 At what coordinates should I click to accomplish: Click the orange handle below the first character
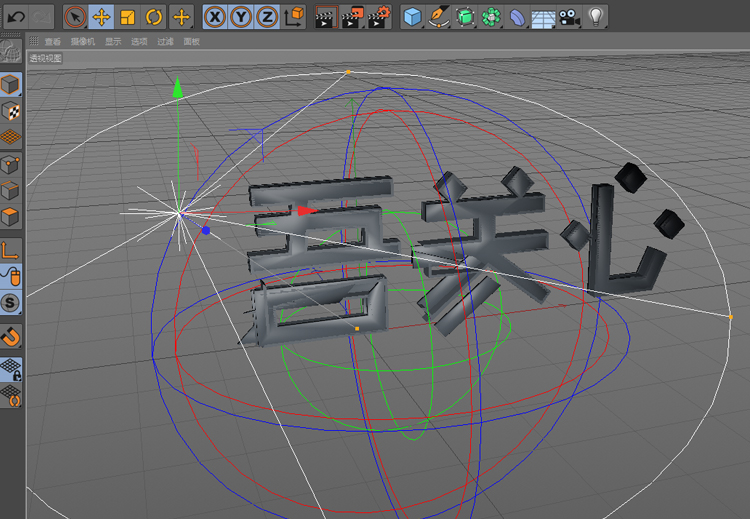point(357,329)
